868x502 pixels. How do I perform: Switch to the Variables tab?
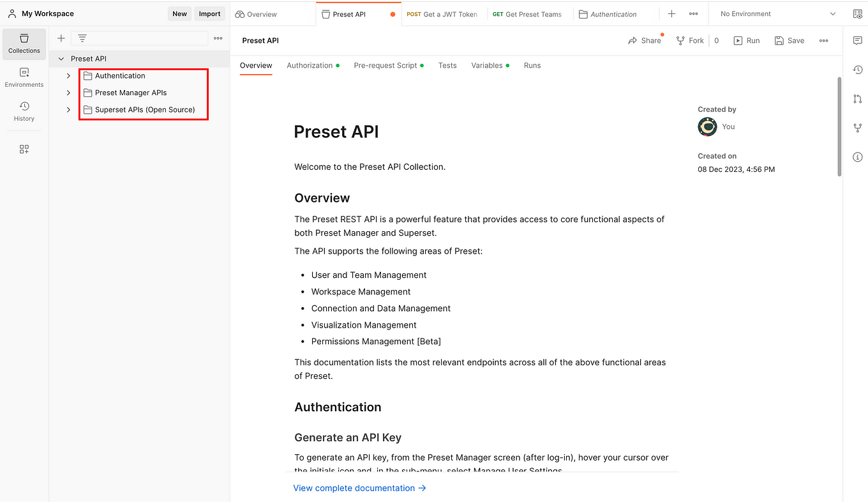pos(486,65)
